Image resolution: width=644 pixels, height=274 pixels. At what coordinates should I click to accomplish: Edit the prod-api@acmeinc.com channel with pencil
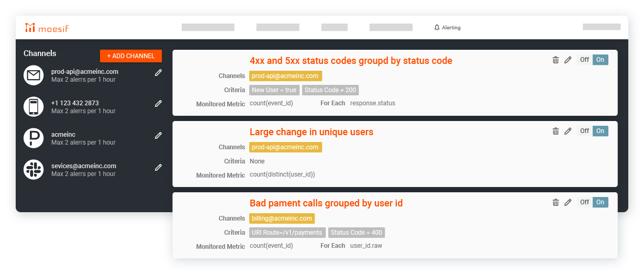click(158, 73)
